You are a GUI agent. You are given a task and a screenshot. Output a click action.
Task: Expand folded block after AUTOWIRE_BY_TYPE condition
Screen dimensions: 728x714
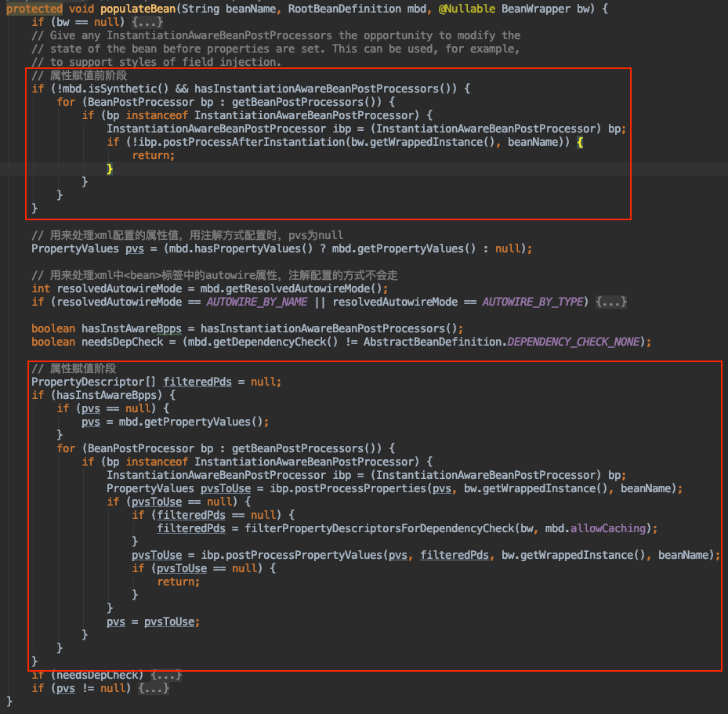point(610,302)
